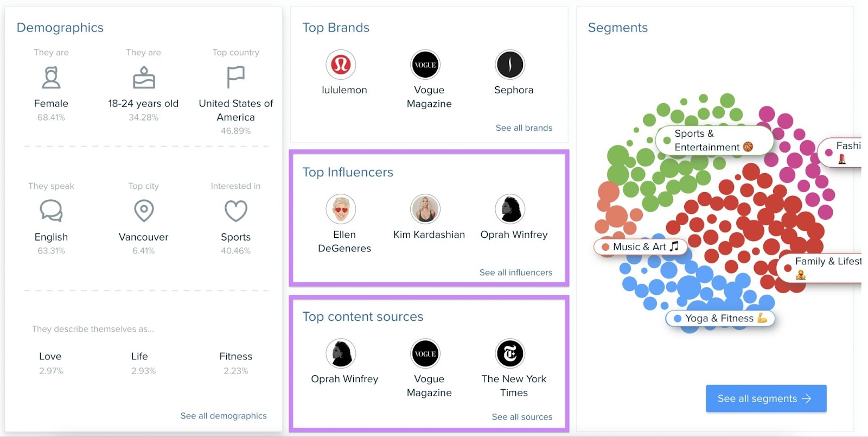Viewport: 868px width, 437px height.
Task: Click the New York Times logo
Action: (510, 353)
